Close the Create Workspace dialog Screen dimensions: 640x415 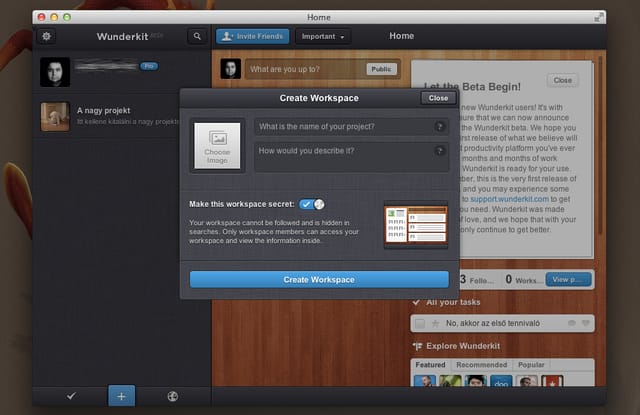pyautogui.click(x=438, y=98)
